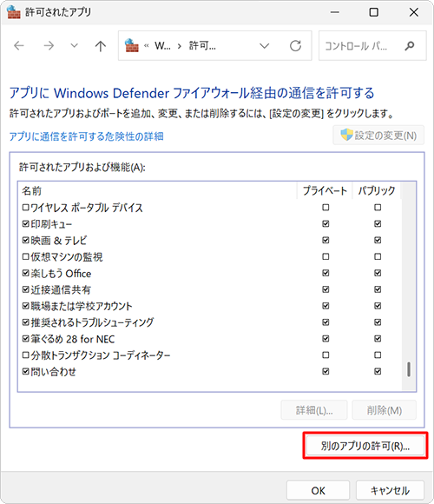Sort list by 名前 column header
The height and width of the screenshot is (504, 434).
(31, 190)
